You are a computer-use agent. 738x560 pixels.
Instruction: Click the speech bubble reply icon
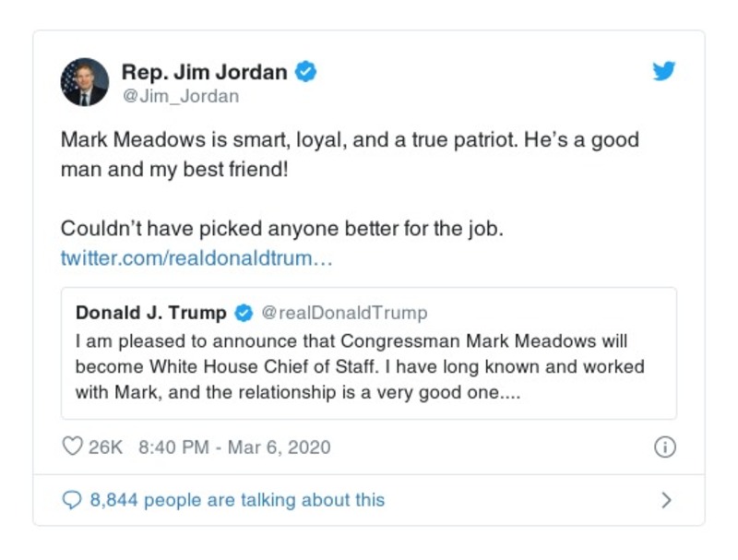click(72, 500)
